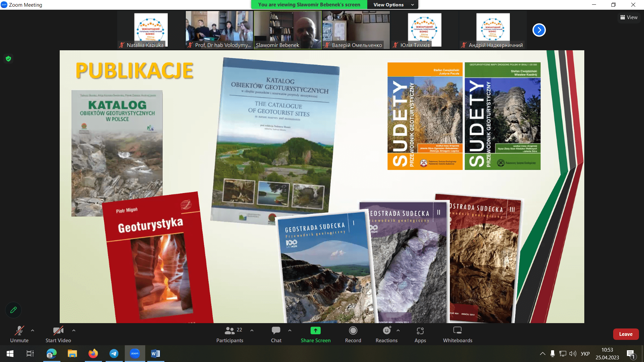Open the Zoom Apps panel
This screenshot has height=362, width=644.
coord(420,331)
